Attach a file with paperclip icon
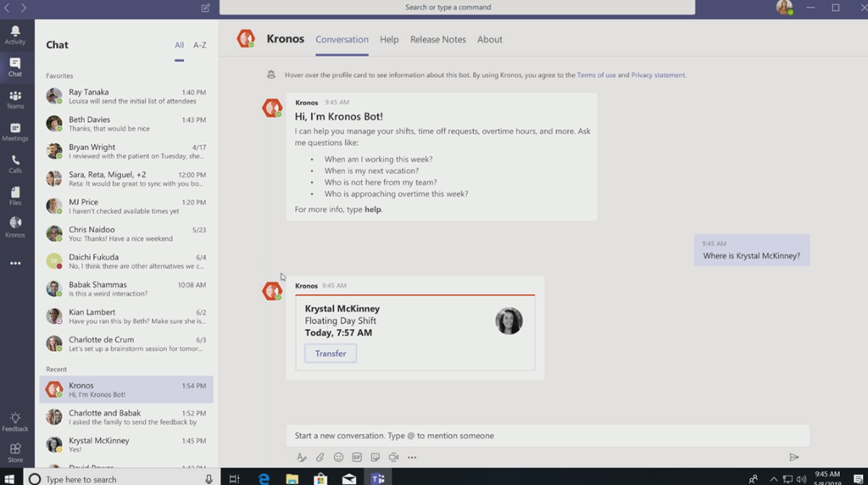 pos(320,457)
